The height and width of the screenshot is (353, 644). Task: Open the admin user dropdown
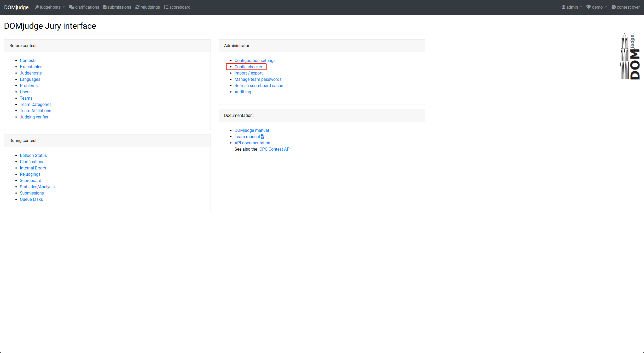(x=572, y=7)
